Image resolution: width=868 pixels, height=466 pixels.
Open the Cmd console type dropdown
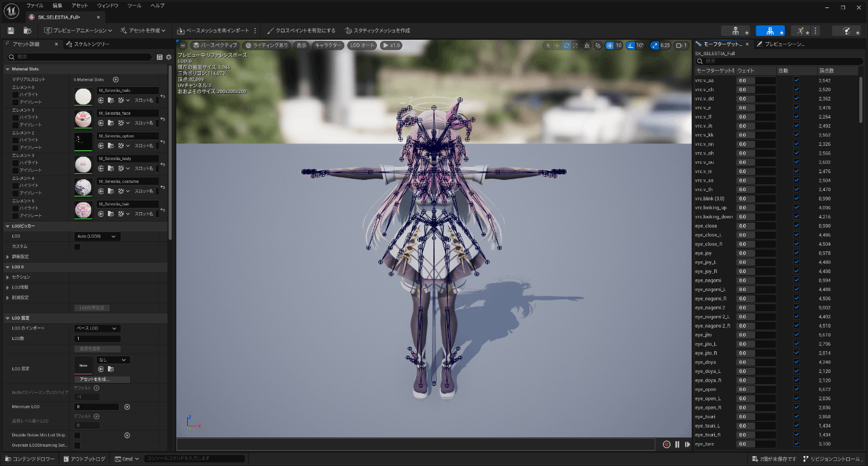[x=127, y=459]
